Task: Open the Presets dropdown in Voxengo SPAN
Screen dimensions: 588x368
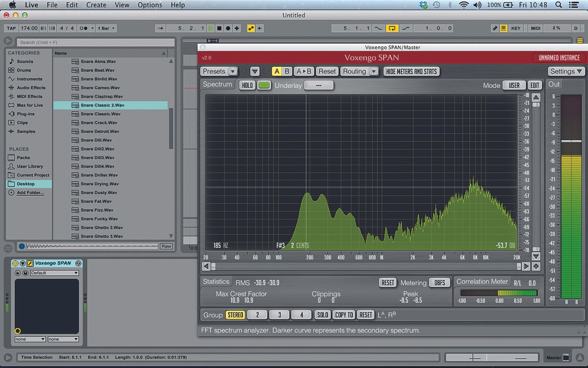Action: 219,71
